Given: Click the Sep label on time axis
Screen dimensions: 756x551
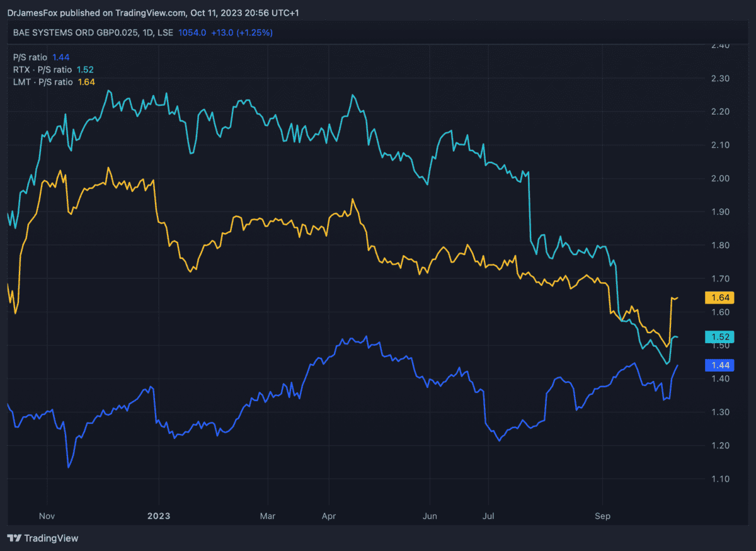Looking at the screenshot, I should (x=603, y=516).
